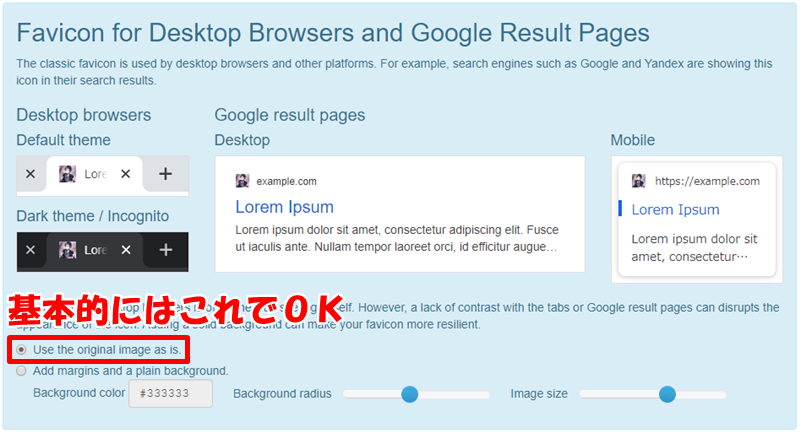Close the active dark theme Lorem tab
Viewport: 800px width, 433px height.
pos(126,250)
